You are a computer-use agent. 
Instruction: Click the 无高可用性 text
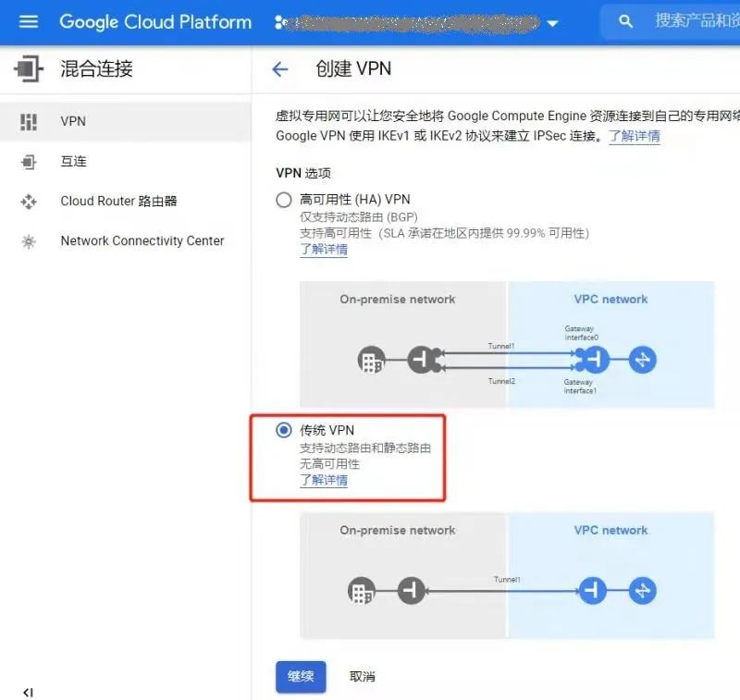[x=330, y=464]
